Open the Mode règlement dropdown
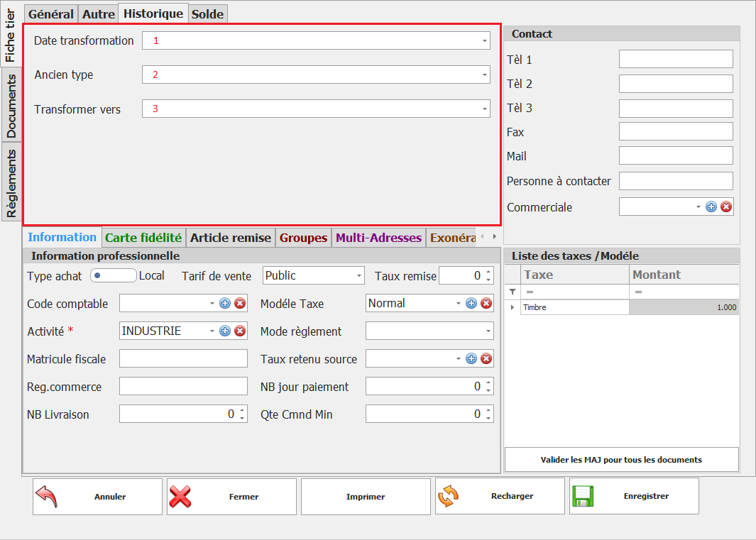The width and height of the screenshot is (756, 540). pos(488,331)
